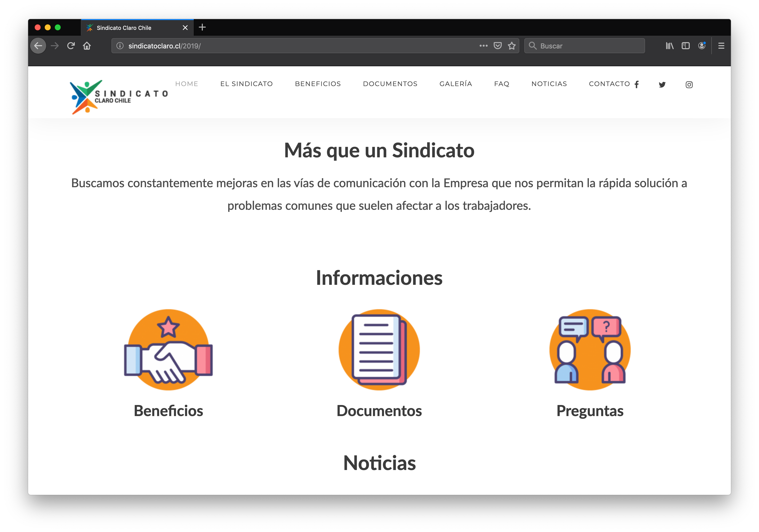Click the browser forward arrow

[55, 46]
